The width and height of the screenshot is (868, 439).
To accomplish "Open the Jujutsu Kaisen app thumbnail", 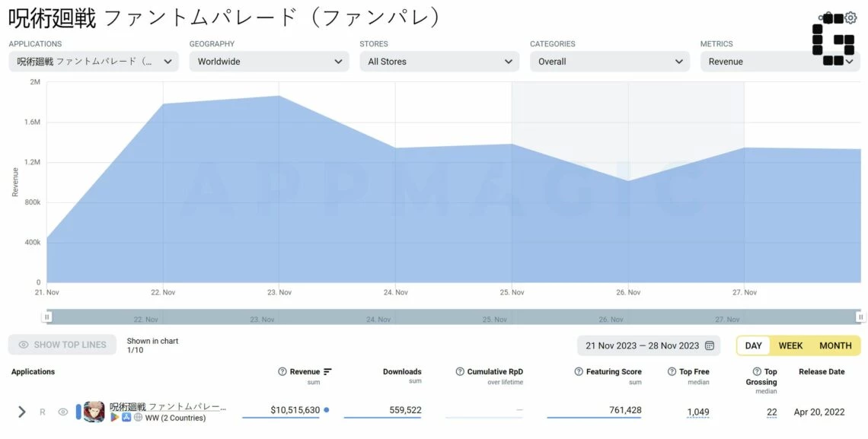I will (x=94, y=412).
